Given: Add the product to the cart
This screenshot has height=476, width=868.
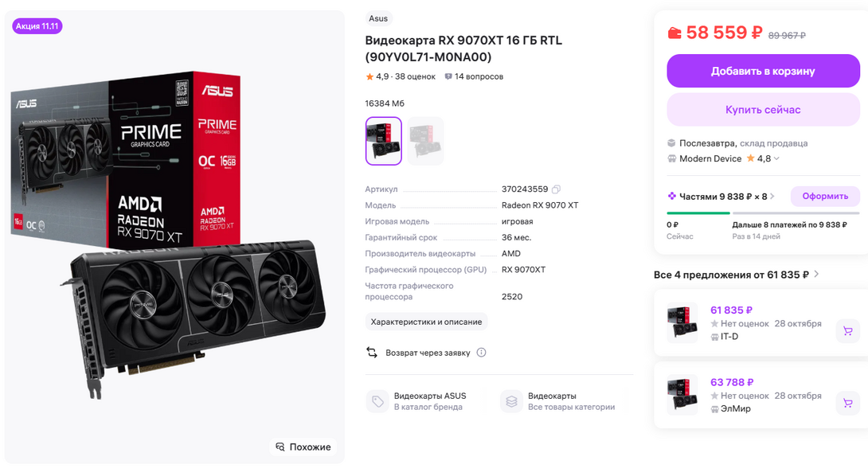Looking at the screenshot, I should coord(763,71).
